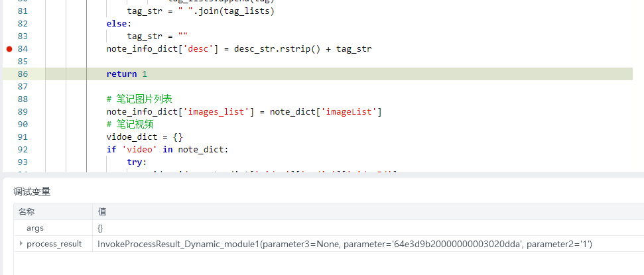This screenshot has width=644, height=275.
Task: Toggle breakpoint in gutter at line 92
Action: 9,149
